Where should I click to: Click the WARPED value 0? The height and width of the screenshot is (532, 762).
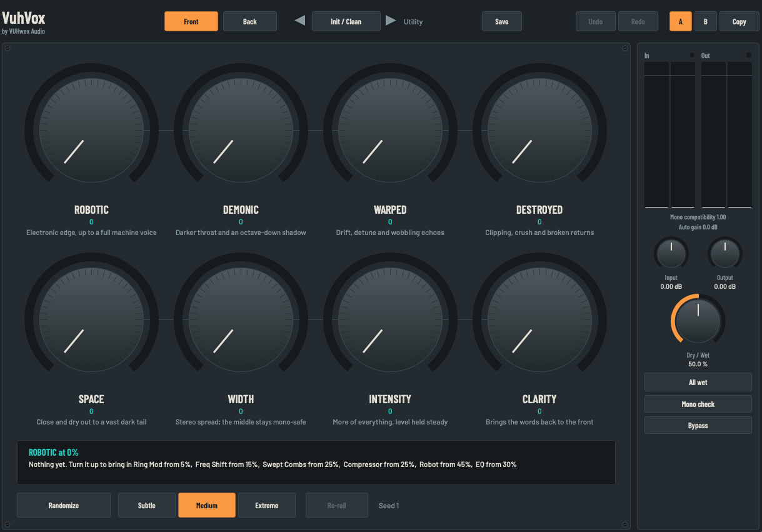pyautogui.click(x=390, y=222)
